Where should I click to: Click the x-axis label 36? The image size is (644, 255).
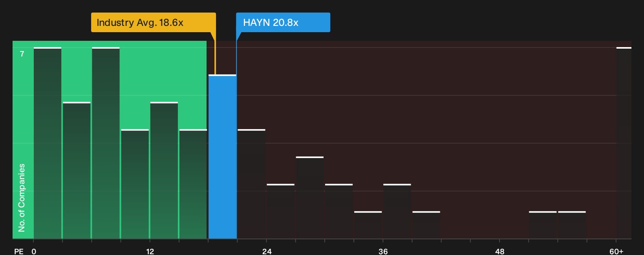point(383,251)
